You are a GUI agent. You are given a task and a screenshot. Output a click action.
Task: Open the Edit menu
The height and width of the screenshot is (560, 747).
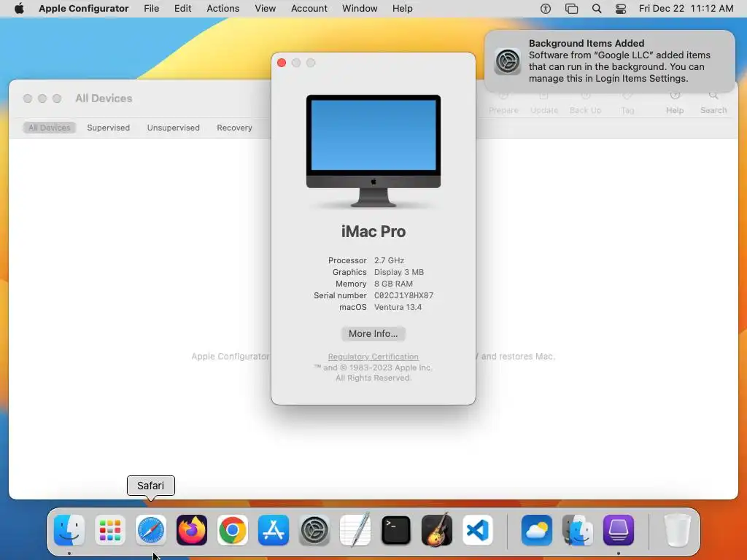(x=182, y=9)
